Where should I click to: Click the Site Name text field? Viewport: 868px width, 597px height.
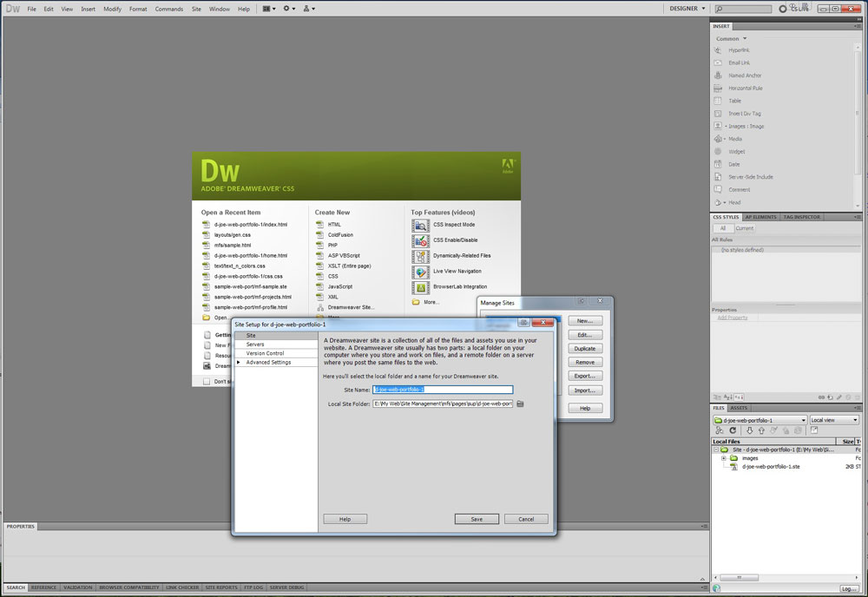(443, 390)
